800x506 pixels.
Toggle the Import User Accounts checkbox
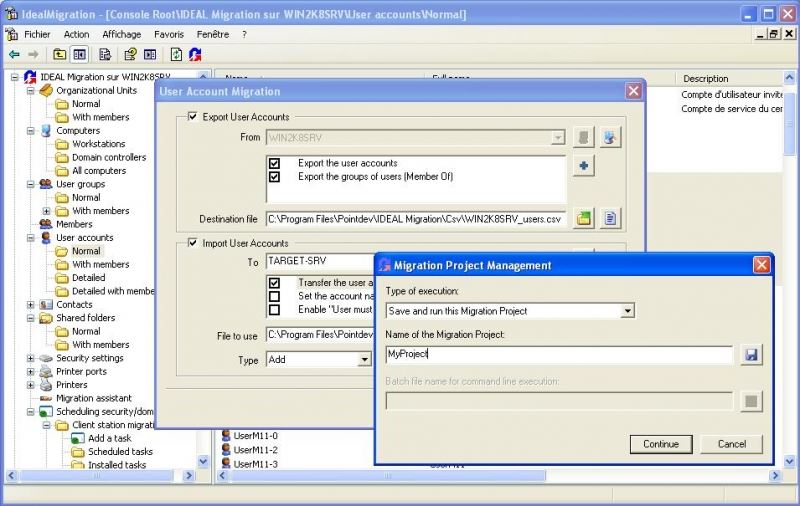coord(193,243)
